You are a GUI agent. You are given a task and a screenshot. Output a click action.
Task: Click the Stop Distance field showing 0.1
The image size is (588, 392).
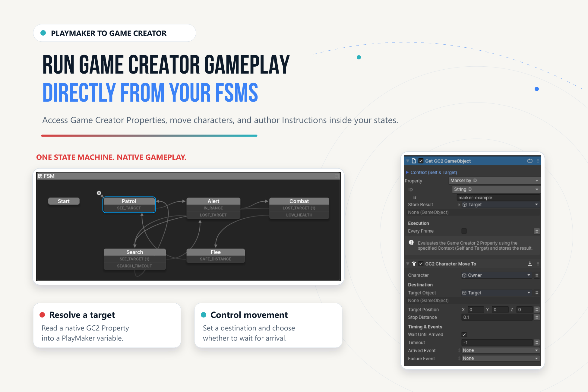tap(497, 318)
